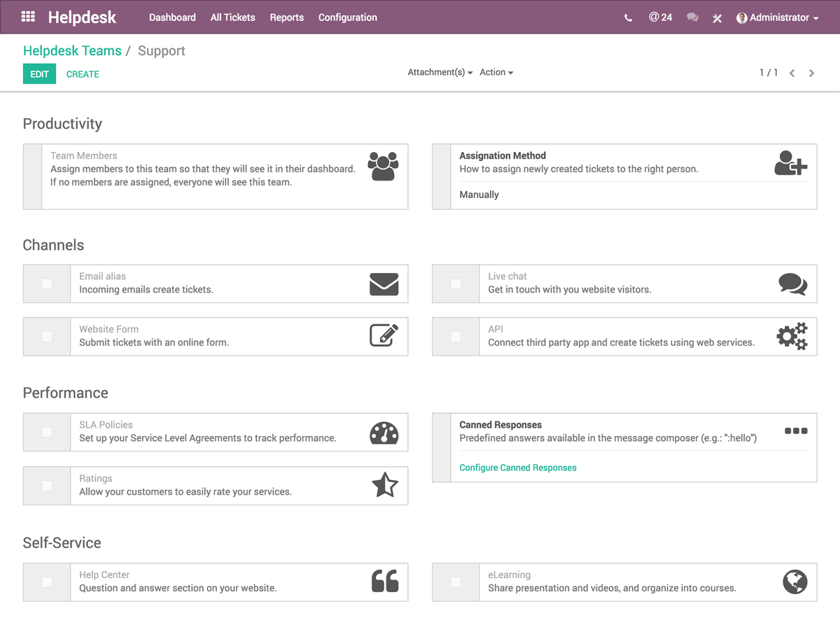Click the SLA Policies gauge icon

tap(384, 434)
